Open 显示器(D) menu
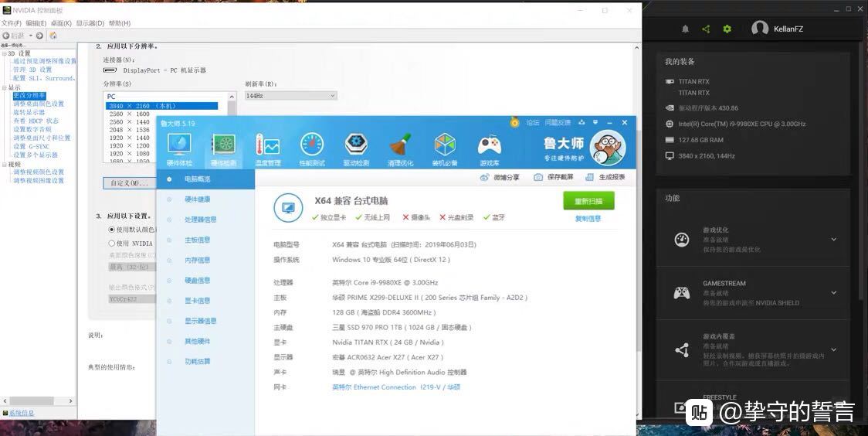The height and width of the screenshot is (436, 868). point(90,23)
